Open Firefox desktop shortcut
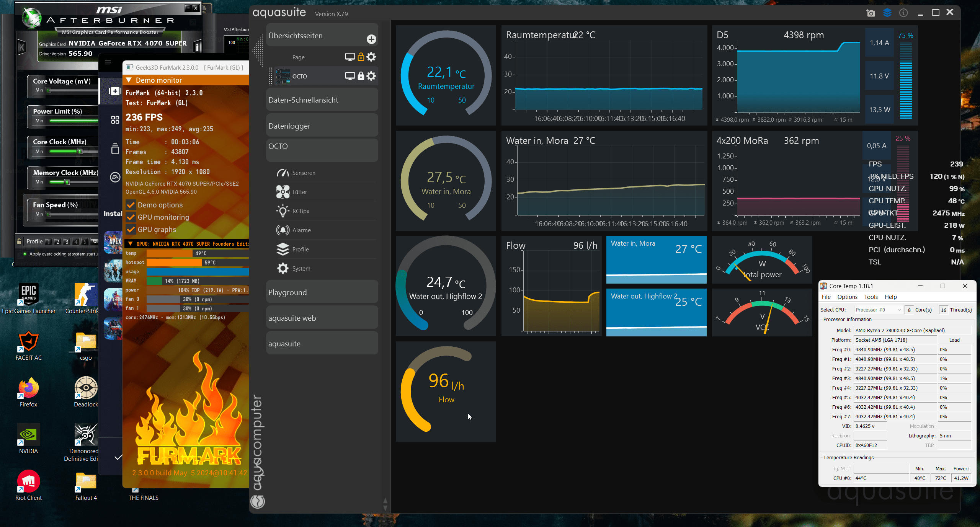This screenshot has height=527, width=980. [29, 392]
